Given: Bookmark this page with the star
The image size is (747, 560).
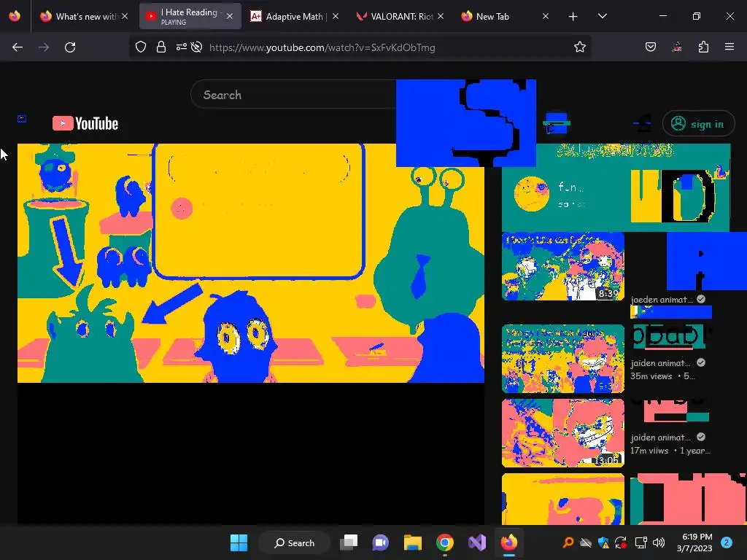Looking at the screenshot, I should (x=579, y=47).
